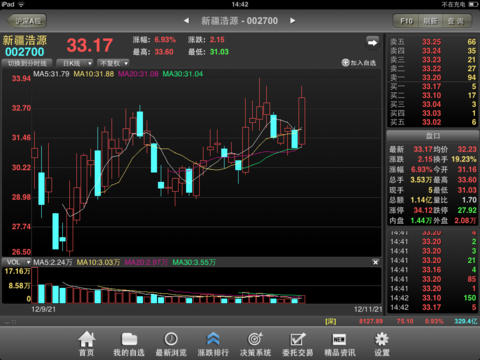Click the last price 33.17 headline
Screen dimensions: 480x360
[89, 45]
